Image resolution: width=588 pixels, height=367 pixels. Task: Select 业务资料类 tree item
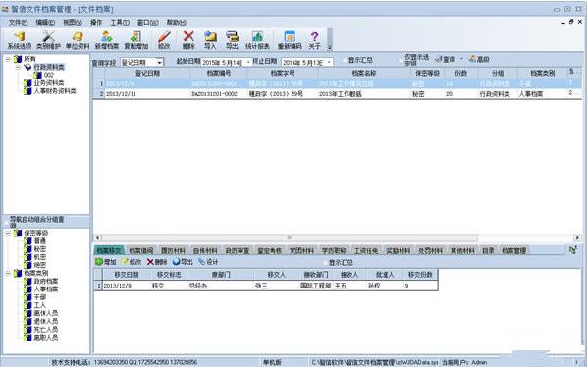pyautogui.click(x=49, y=82)
